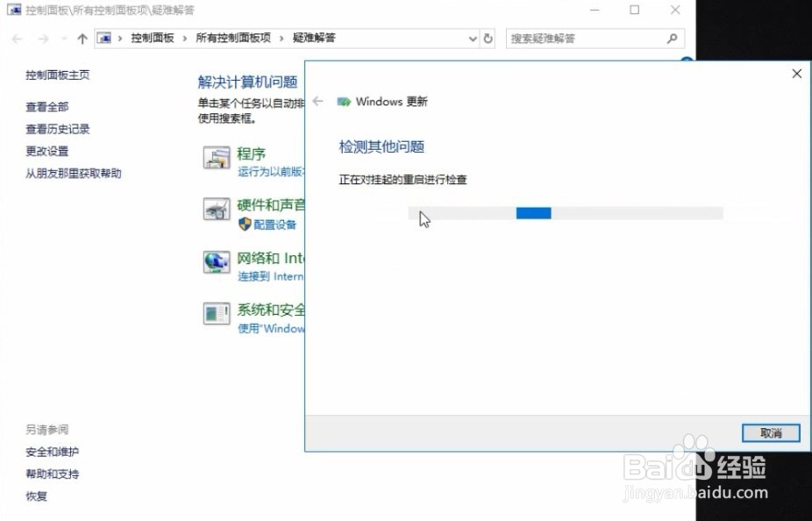Click the Windows 更新 icon in dialog header
This screenshot has height=521, width=812.
(344, 102)
